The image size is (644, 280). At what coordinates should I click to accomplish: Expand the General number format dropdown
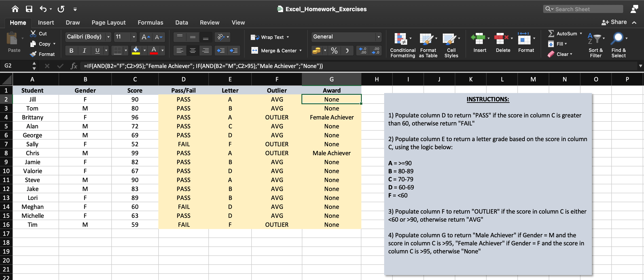[x=379, y=37]
